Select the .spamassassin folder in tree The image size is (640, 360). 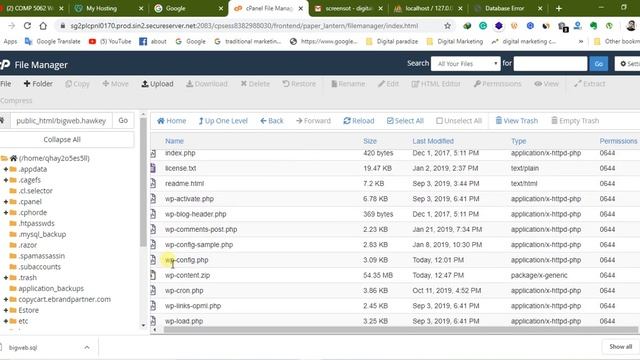42,256
